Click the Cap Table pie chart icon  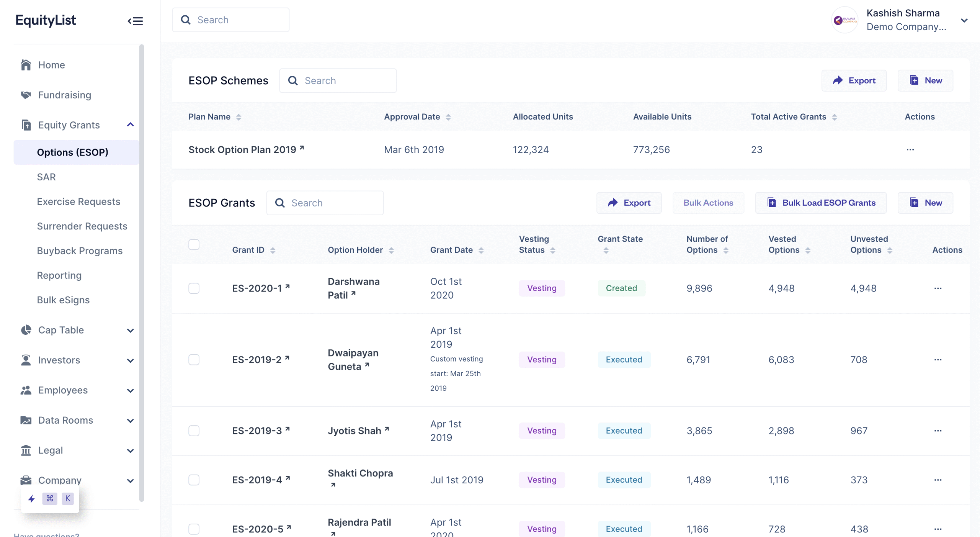tap(26, 330)
